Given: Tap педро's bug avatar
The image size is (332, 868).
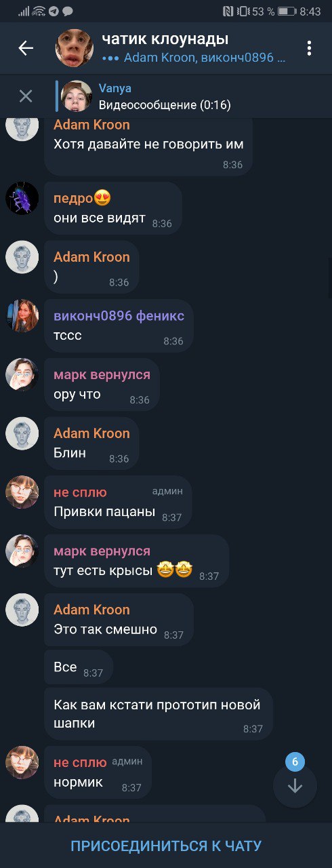Looking at the screenshot, I should [x=22, y=199].
